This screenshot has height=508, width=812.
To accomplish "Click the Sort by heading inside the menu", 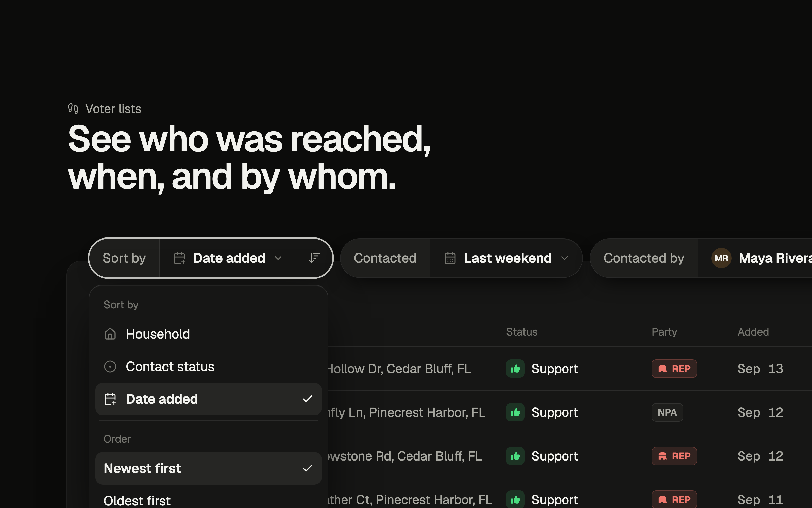I will click(x=121, y=305).
